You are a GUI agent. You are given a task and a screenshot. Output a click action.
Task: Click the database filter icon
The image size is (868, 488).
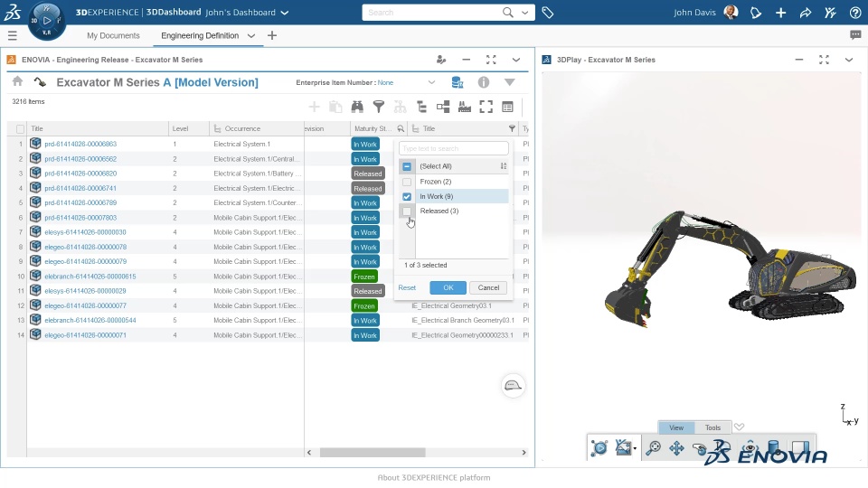click(x=458, y=82)
